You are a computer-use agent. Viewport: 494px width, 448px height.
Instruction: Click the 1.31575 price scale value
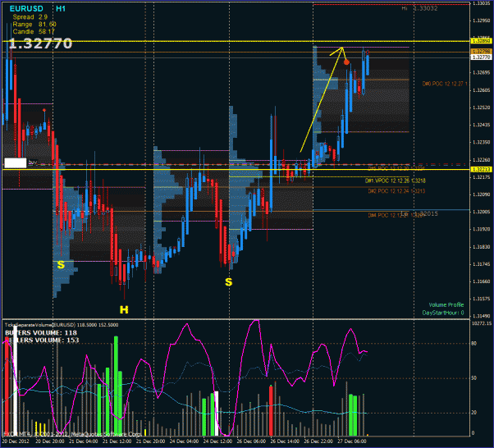[x=482, y=299]
